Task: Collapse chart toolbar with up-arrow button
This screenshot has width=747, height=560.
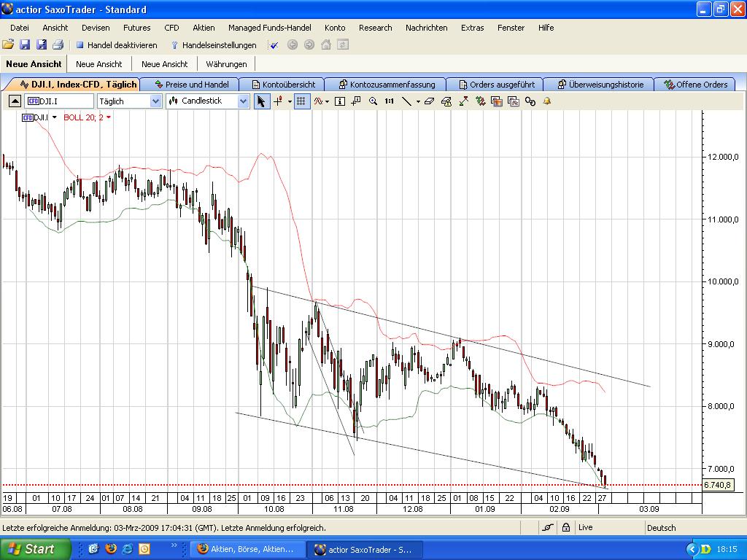Action: (x=15, y=101)
